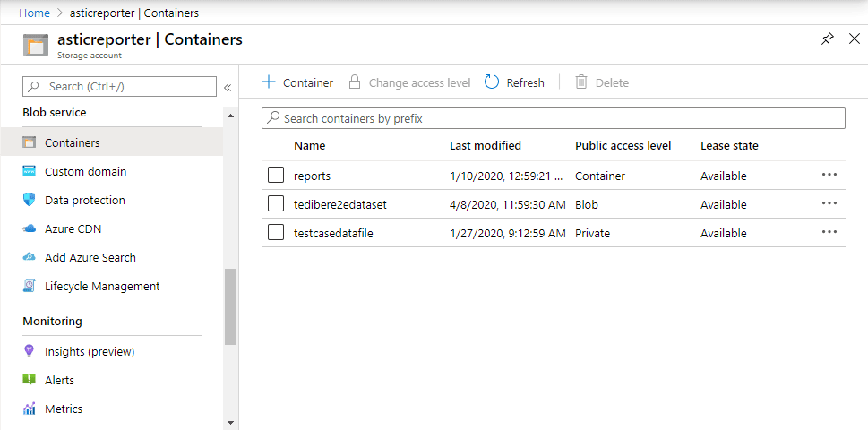Click the Insights lightbulb icon
The width and height of the screenshot is (868, 430).
(x=30, y=351)
